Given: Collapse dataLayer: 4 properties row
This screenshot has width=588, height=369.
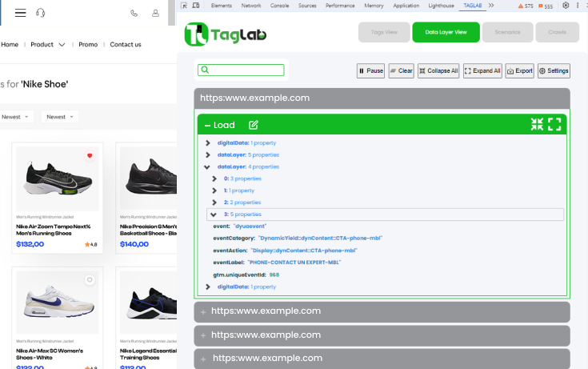Looking at the screenshot, I should click(x=207, y=166).
